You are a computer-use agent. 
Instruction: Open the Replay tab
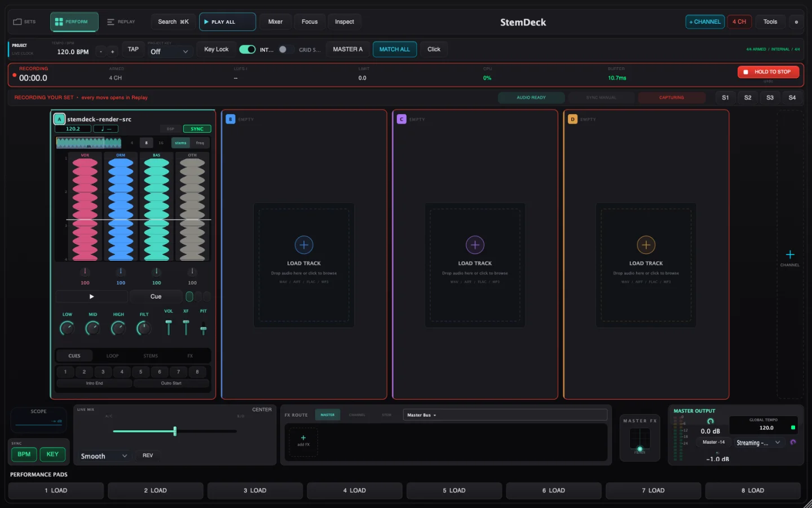(121, 22)
